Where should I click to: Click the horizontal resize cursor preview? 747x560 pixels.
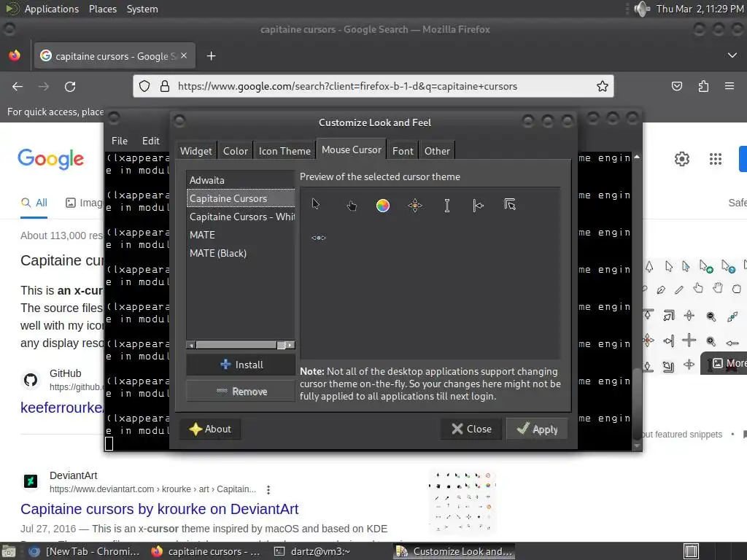478,206
